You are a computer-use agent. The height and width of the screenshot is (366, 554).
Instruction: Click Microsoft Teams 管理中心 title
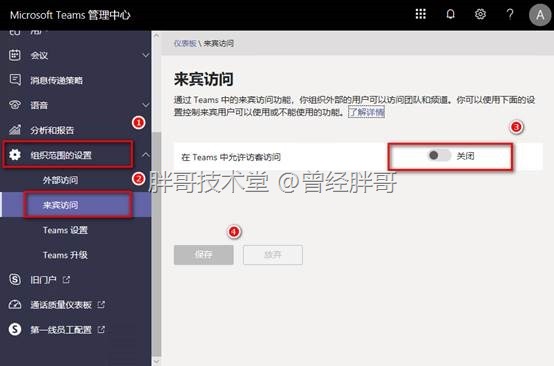70,15
